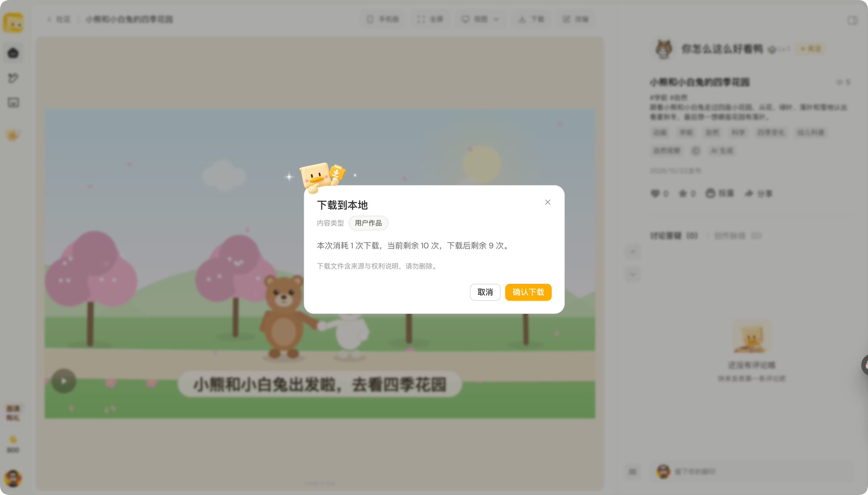This screenshot has width=868, height=495.
Task: Play the animation with the play button
Action: coord(64,381)
